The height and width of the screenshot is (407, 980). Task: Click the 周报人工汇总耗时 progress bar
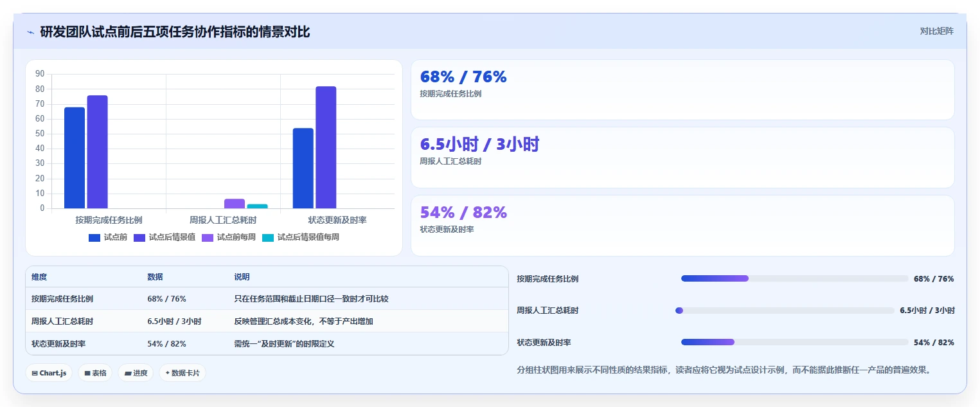pyautogui.click(x=785, y=311)
